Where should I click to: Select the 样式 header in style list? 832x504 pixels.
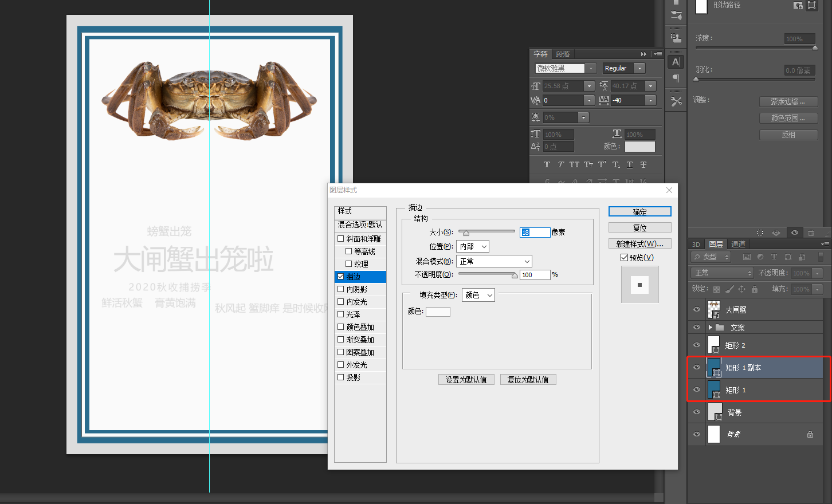tap(360, 211)
